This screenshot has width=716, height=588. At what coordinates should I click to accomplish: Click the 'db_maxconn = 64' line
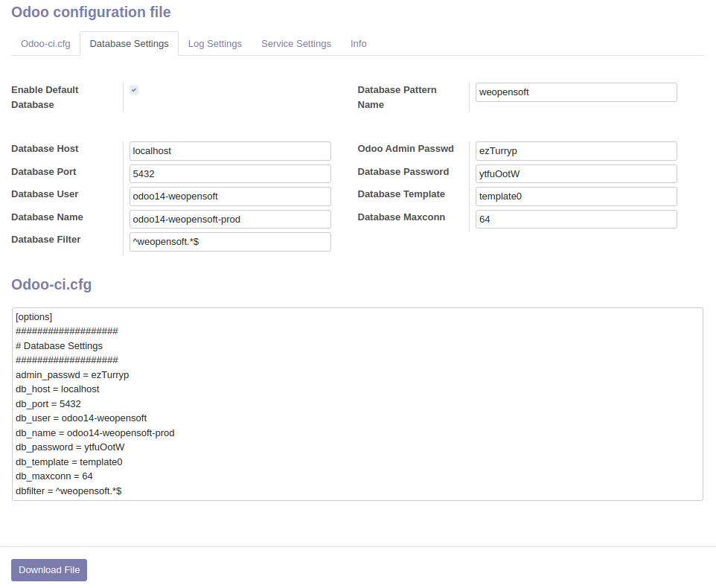click(x=54, y=476)
